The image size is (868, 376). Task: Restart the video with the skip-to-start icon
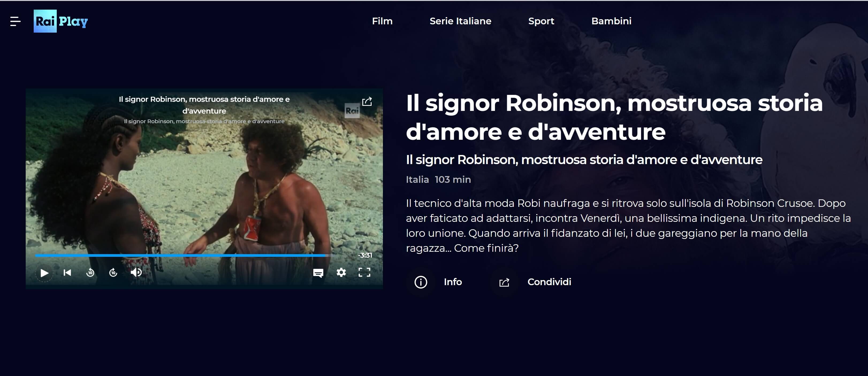(67, 272)
